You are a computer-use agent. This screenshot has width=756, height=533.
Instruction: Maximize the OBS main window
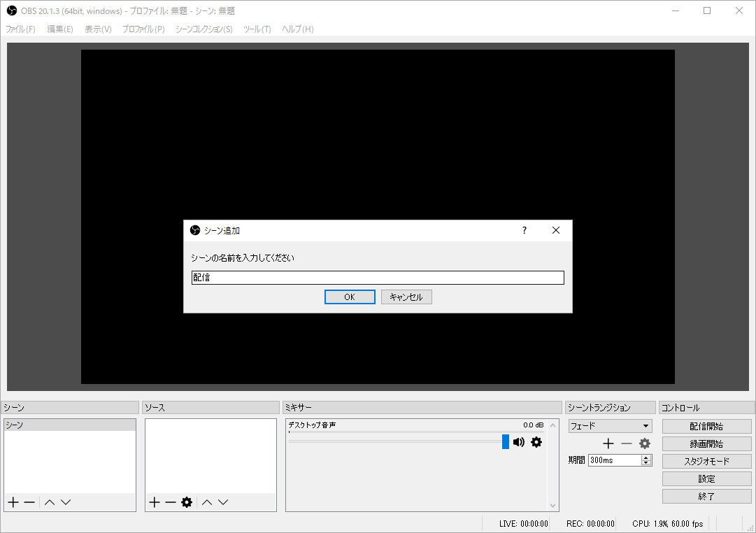tap(707, 10)
